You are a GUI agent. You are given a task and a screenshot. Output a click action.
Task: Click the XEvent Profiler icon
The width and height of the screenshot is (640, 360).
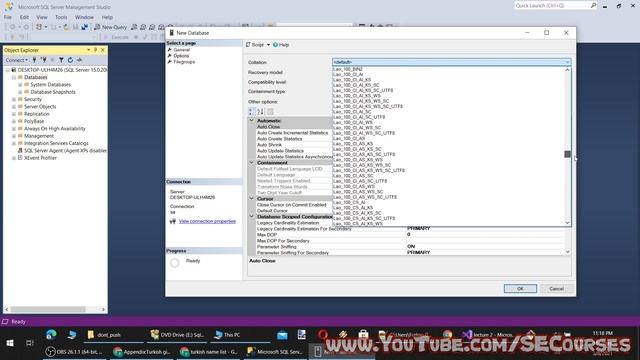20,158
